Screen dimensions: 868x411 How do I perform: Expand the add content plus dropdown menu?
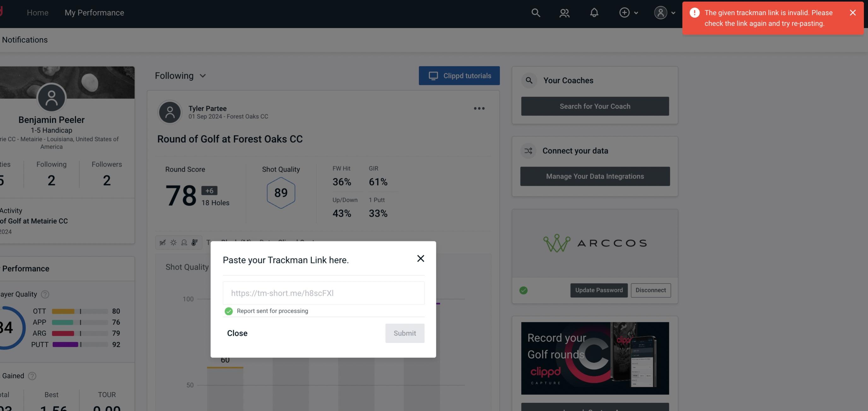tap(630, 12)
